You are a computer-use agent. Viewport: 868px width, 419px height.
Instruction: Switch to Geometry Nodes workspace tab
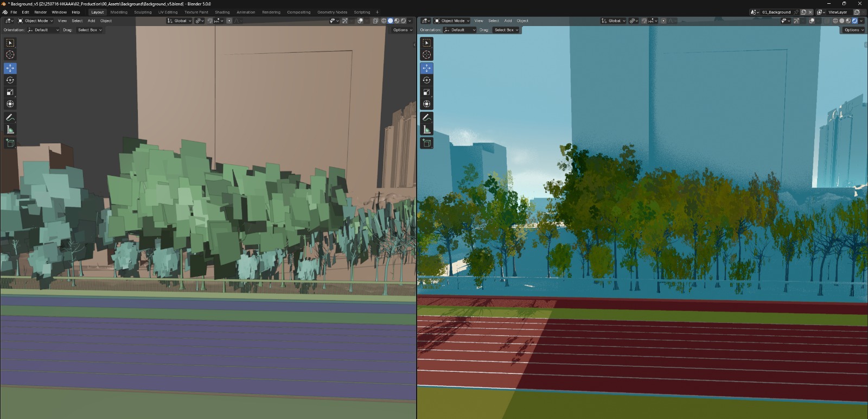point(332,12)
